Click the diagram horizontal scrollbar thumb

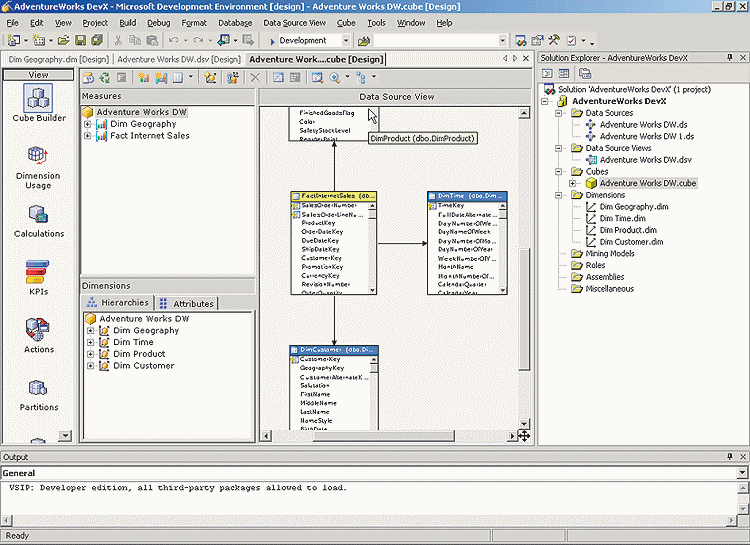click(384, 436)
